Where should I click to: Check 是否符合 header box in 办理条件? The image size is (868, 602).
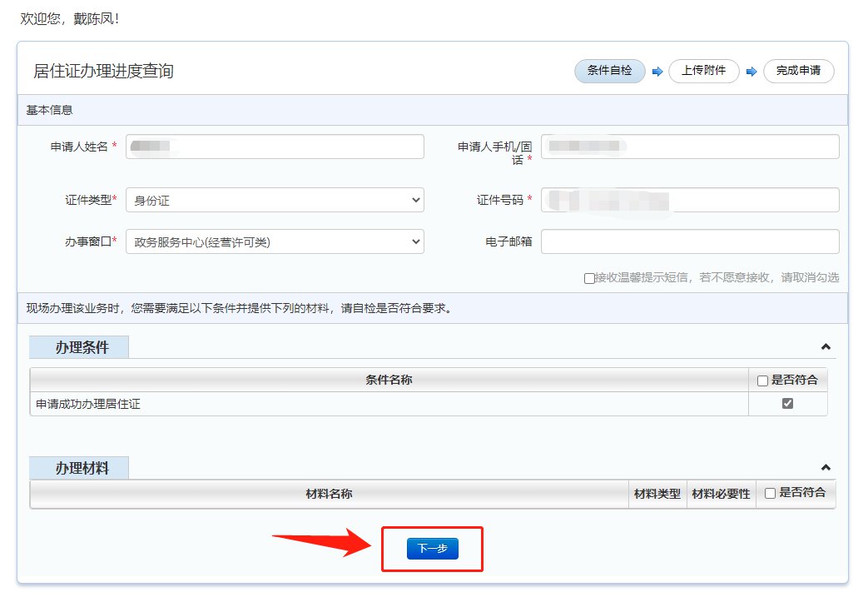pyautogui.click(x=762, y=381)
